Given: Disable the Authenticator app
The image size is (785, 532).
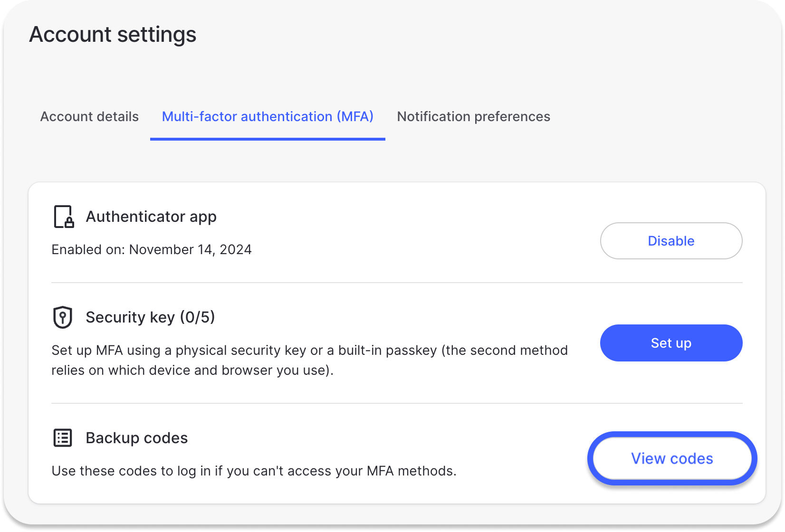Looking at the screenshot, I should (x=670, y=241).
